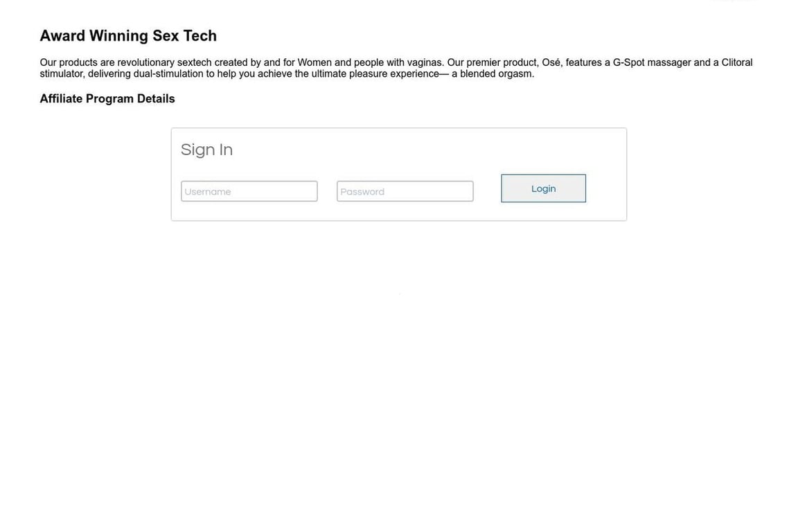Click the word Affiliate in the subheading
Image resolution: width=798 pixels, height=532 pixels.
61,99
